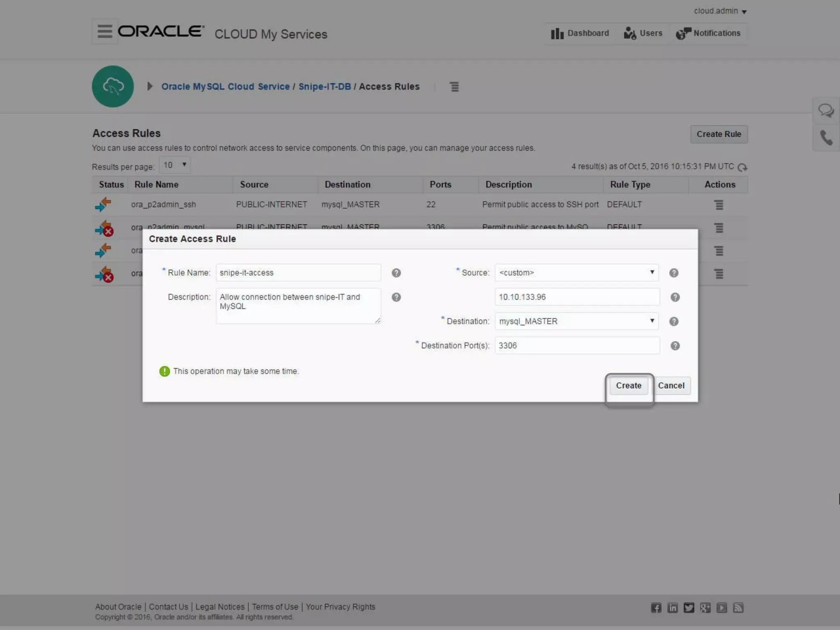Show help for custom source IP field
This screenshot has width=840, height=630.
tap(675, 297)
